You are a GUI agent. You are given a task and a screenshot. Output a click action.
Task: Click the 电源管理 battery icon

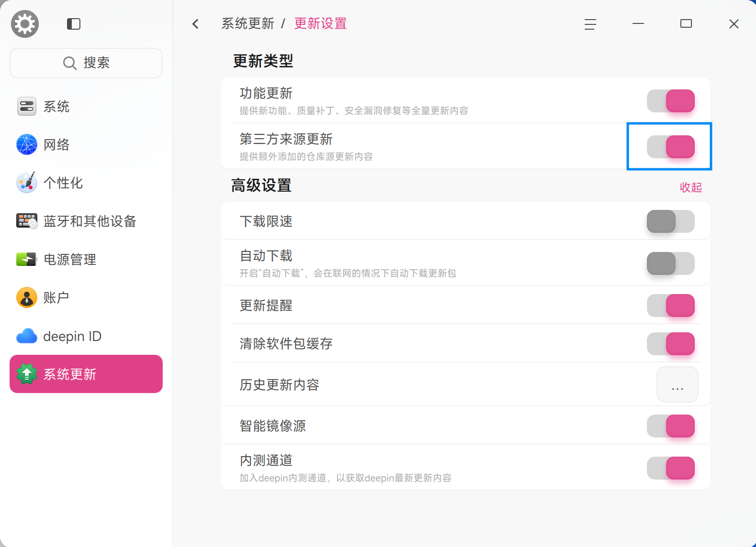coord(27,259)
